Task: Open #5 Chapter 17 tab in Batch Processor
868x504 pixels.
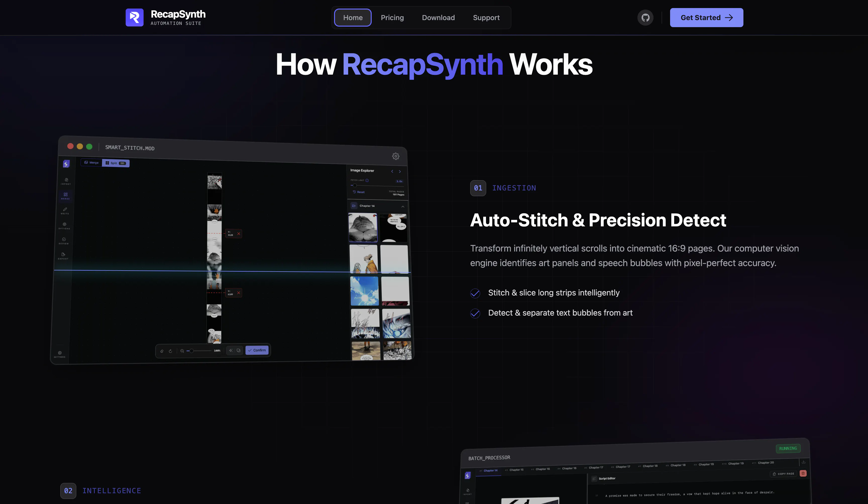Action: [x=594, y=468]
